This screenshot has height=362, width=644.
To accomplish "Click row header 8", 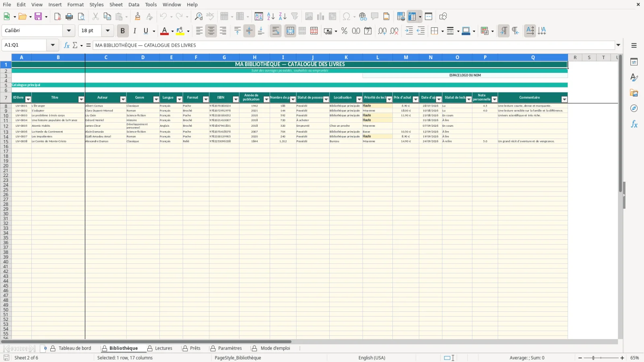I will click(x=6, y=106).
